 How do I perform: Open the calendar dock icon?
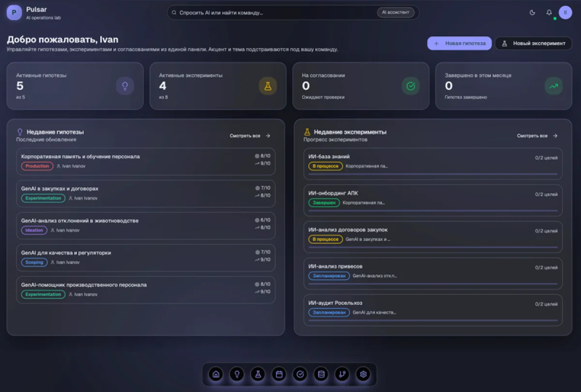(279, 374)
